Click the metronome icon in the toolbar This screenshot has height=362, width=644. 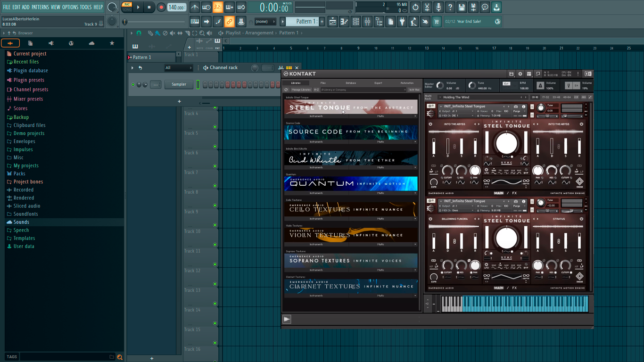(x=195, y=8)
